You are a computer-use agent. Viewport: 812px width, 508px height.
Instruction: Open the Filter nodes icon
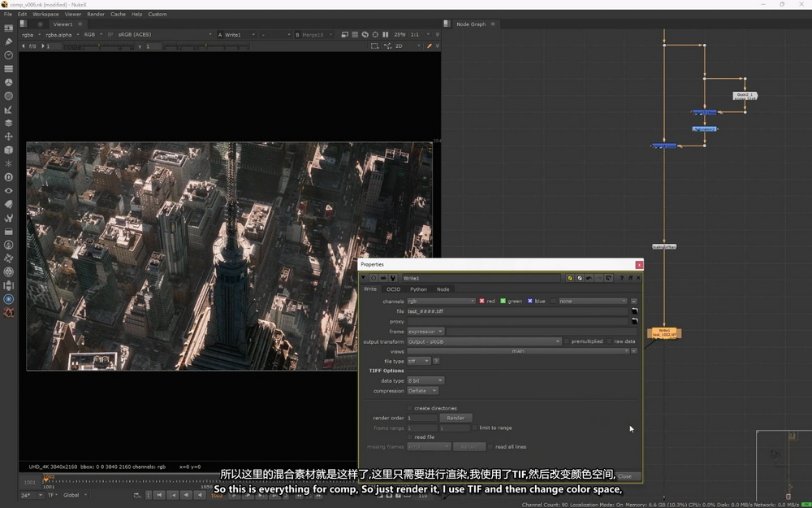click(8, 96)
